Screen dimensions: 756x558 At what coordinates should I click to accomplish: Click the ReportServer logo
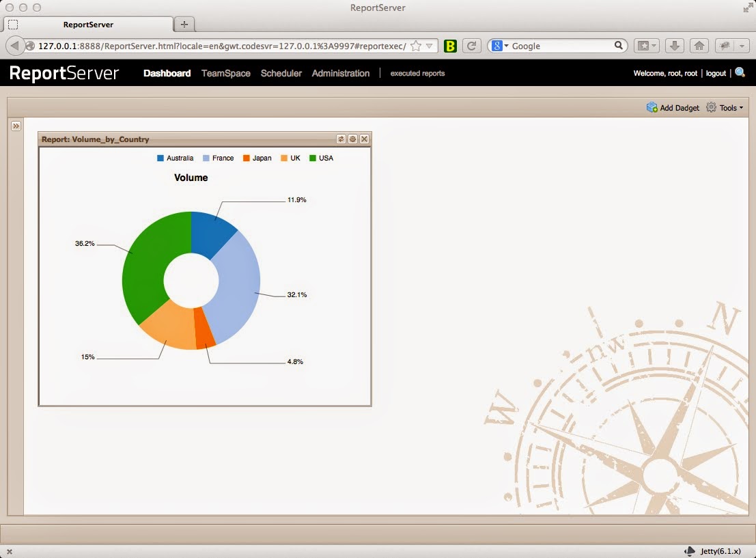(x=64, y=73)
